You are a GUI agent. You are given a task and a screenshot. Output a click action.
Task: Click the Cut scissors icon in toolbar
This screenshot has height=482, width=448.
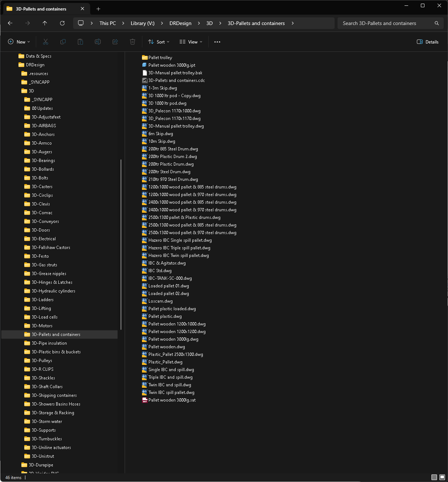pyautogui.click(x=46, y=42)
